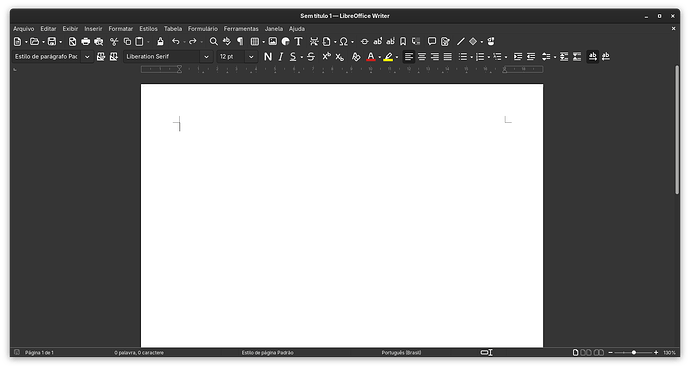Click the Cut scissors icon
The image size is (690, 367).
coord(114,41)
